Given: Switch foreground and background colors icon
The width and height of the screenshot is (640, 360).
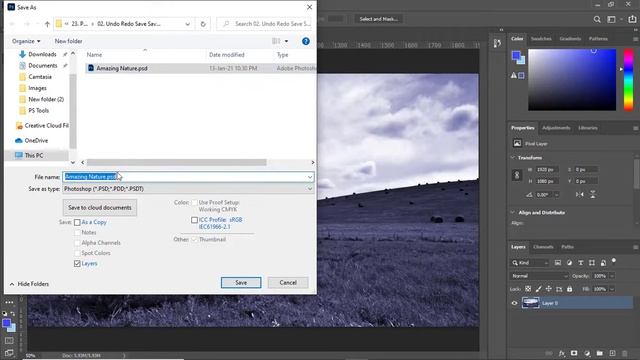Looking at the screenshot, I should [x=13, y=313].
